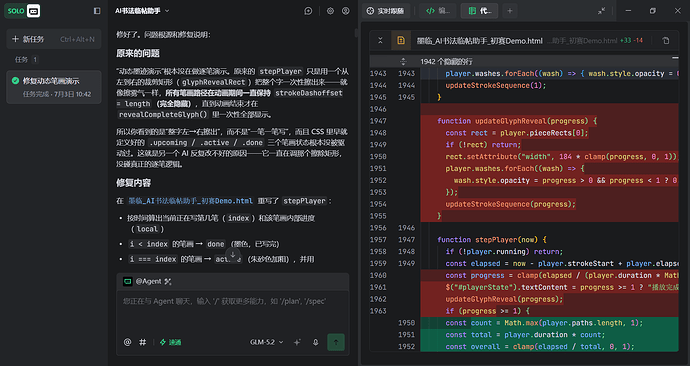Viewport: 690px width, 366px height.
Task: Click the chat panel vertical scrollbar
Action: [356, 33]
